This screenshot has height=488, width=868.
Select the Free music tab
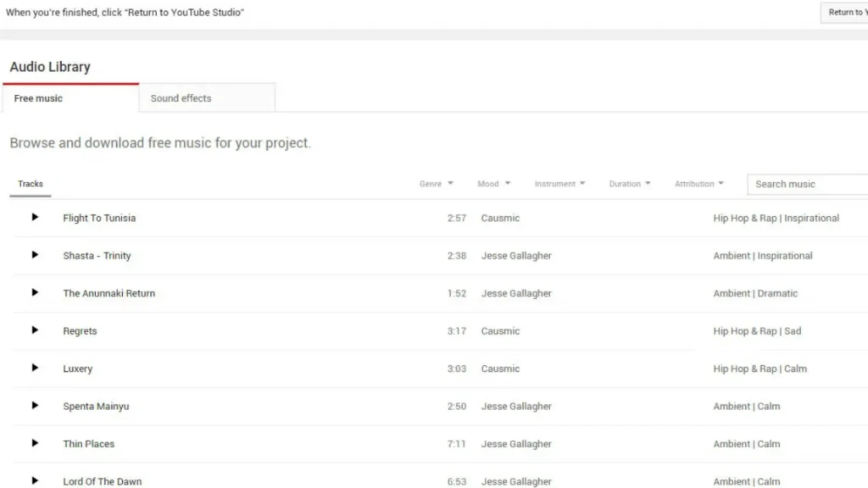[37, 97]
